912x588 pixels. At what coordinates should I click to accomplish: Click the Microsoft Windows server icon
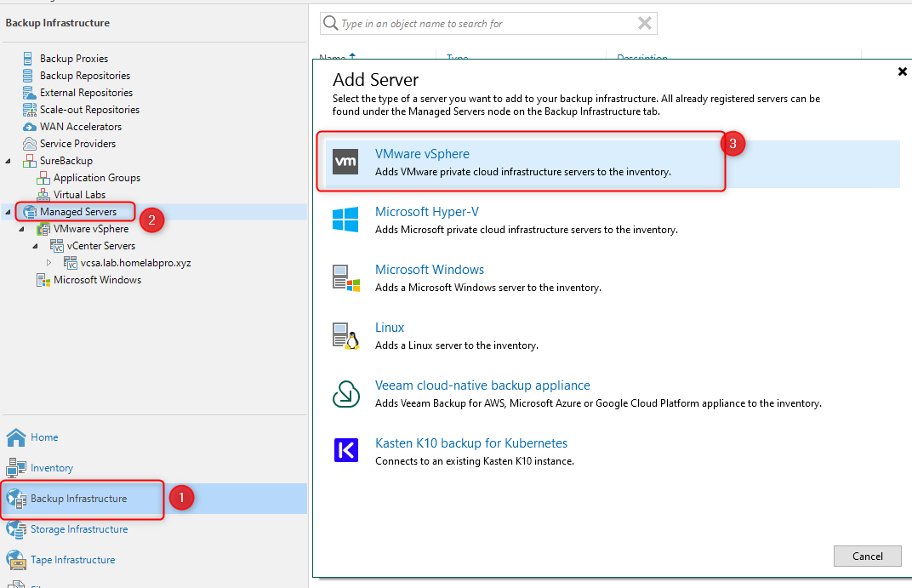[x=345, y=277]
